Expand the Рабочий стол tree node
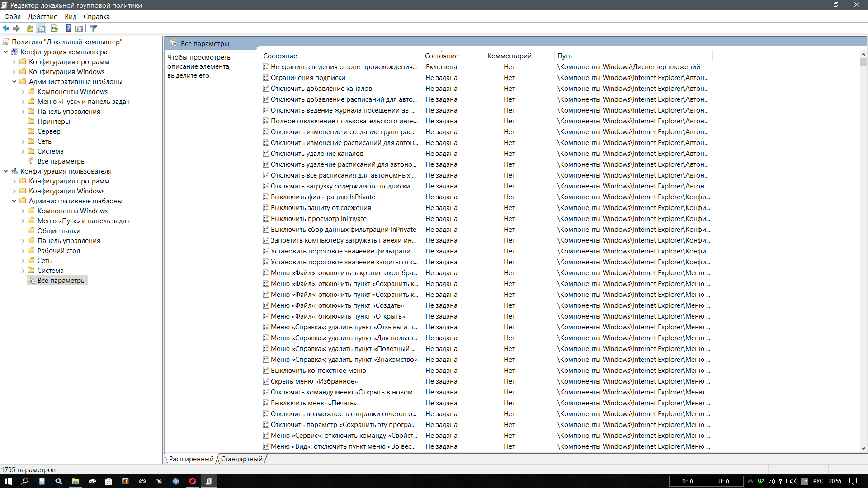Image resolution: width=868 pixels, height=488 pixels. point(23,251)
